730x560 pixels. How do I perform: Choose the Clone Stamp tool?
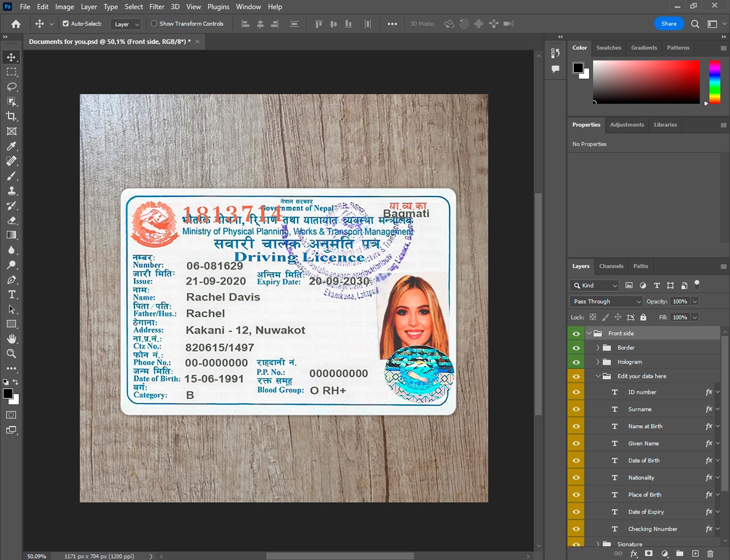[11, 191]
